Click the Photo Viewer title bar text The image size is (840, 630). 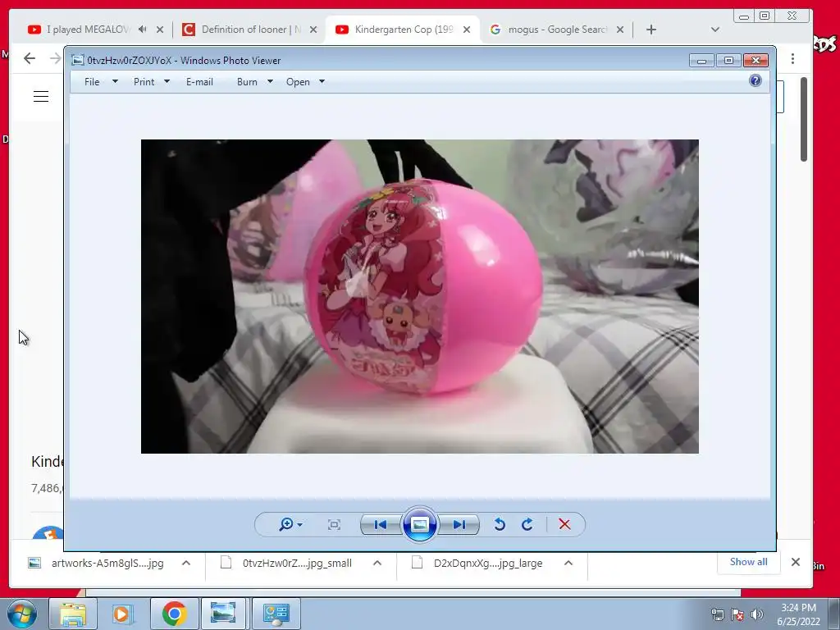coord(184,61)
